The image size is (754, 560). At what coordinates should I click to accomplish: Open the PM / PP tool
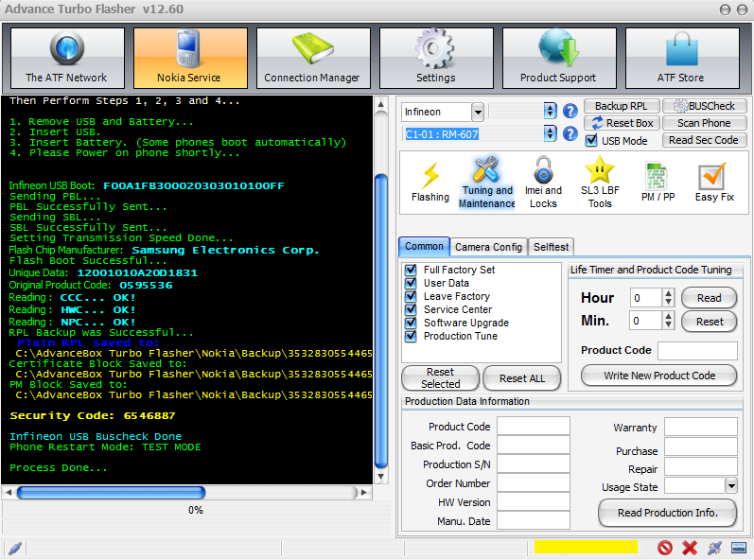(658, 183)
